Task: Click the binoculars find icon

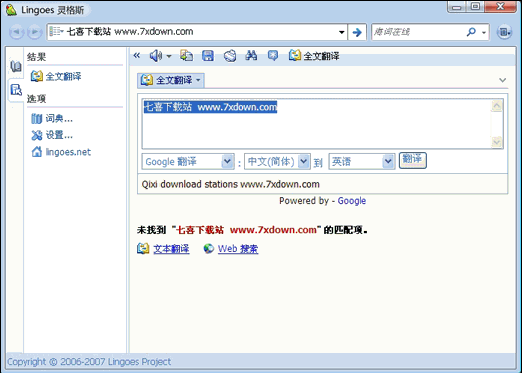Action: point(251,55)
